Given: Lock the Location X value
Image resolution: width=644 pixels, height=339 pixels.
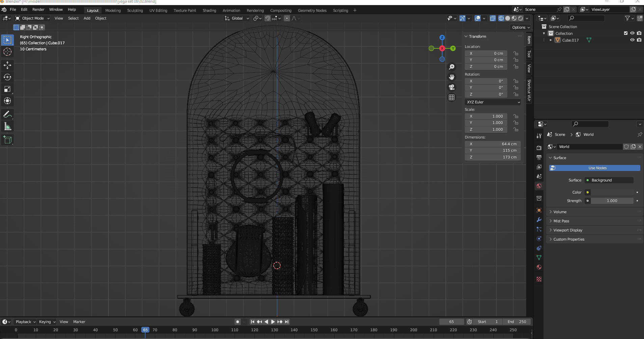Looking at the screenshot, I should click(516, 53).
